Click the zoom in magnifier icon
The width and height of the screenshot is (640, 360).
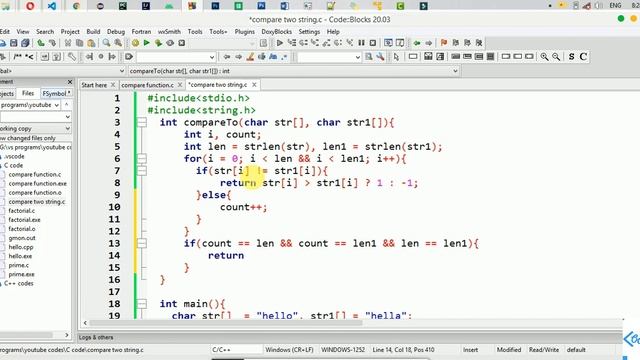544,57
